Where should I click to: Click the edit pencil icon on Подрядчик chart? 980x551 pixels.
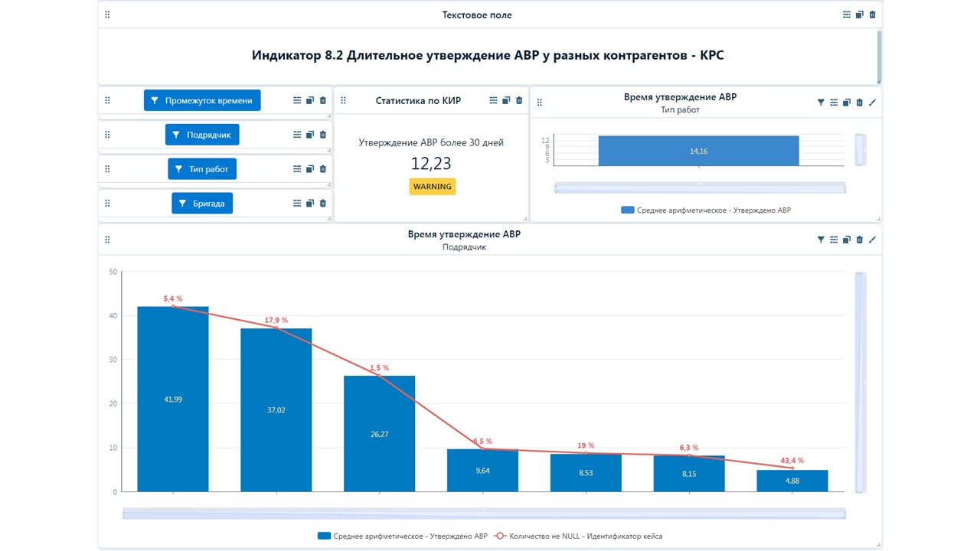click(x=872, y=240)
